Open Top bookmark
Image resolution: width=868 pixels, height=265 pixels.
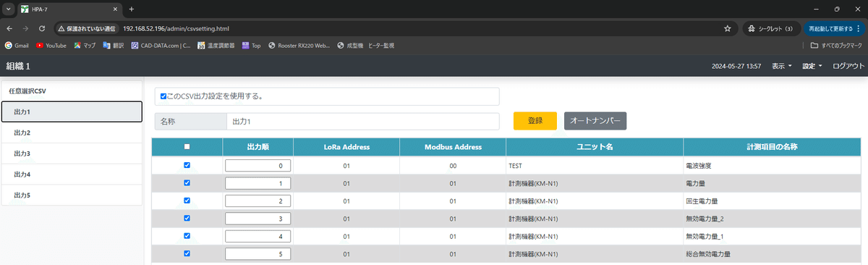click(252, 45)
